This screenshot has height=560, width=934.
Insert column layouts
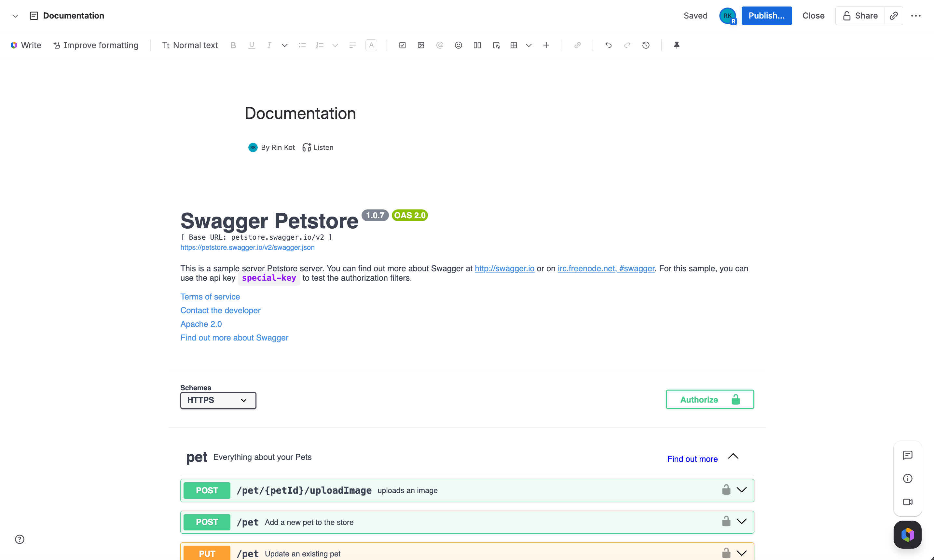[x=477, y=45]
